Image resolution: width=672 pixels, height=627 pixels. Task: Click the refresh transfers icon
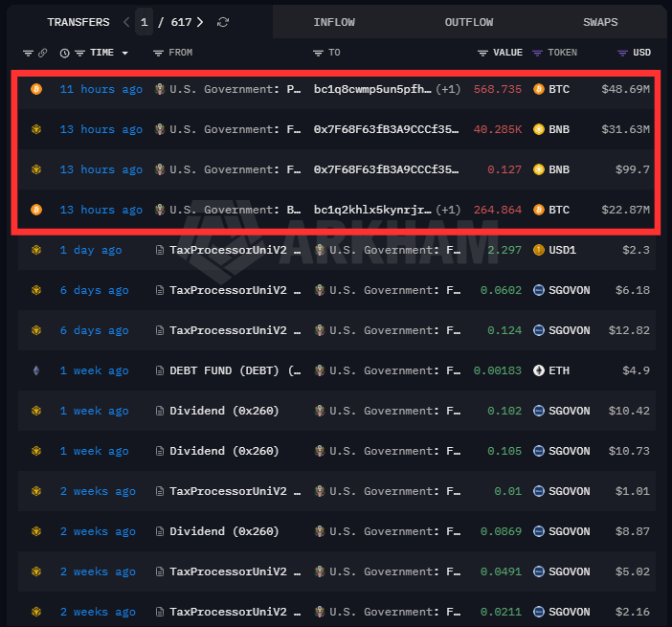pos(223,22)
